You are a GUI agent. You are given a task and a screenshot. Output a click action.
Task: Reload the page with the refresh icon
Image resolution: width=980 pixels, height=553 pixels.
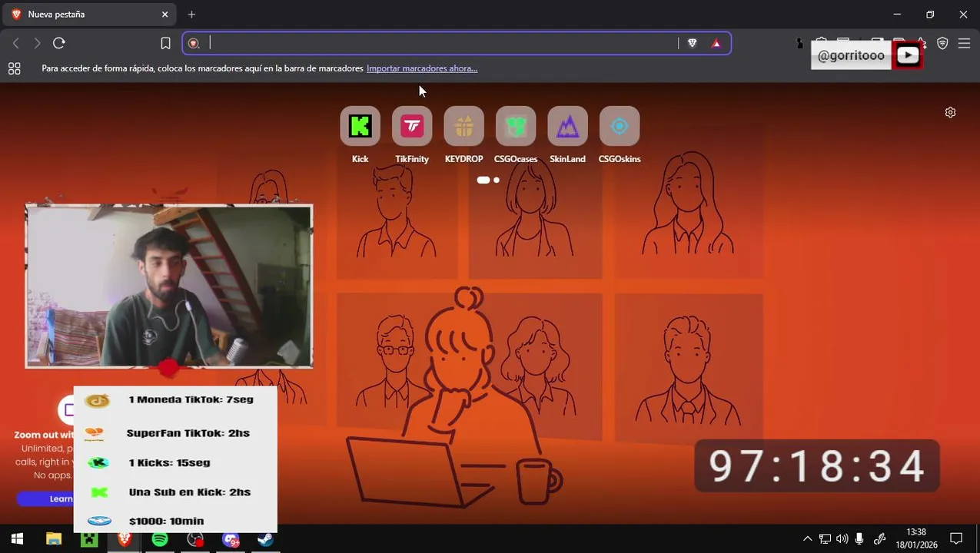click(x=59, y=43)
